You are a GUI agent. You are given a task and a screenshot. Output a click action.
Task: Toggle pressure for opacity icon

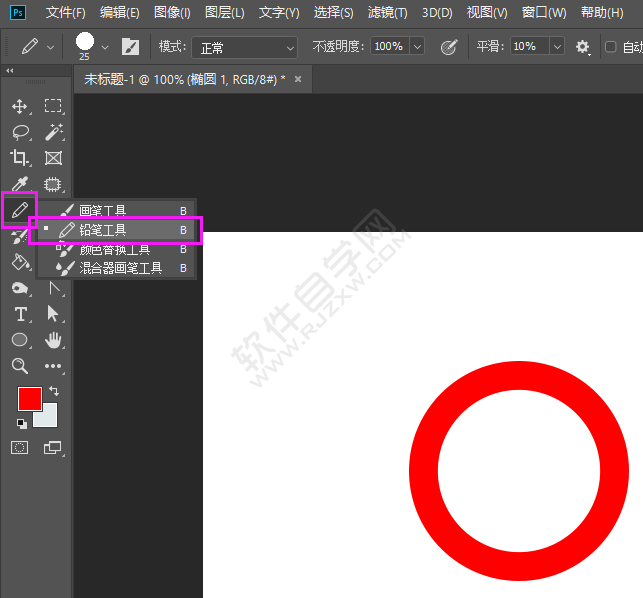449,47
